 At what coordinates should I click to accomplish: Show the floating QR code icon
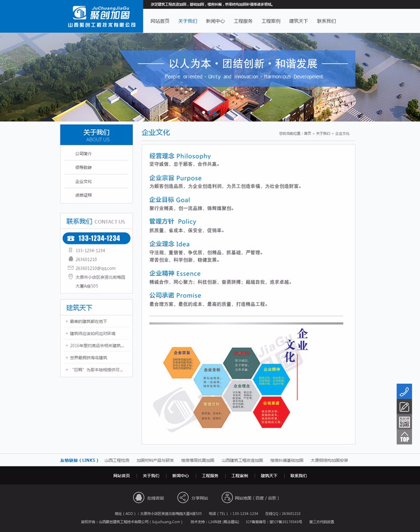coord(404,422)
